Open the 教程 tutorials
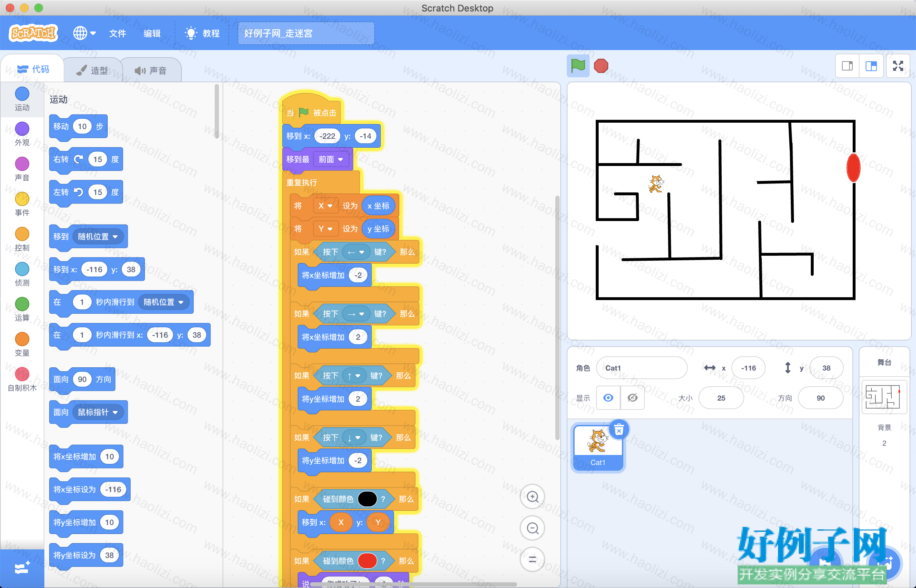The width and height of the screenshot is (916, 588). (202, 33)
